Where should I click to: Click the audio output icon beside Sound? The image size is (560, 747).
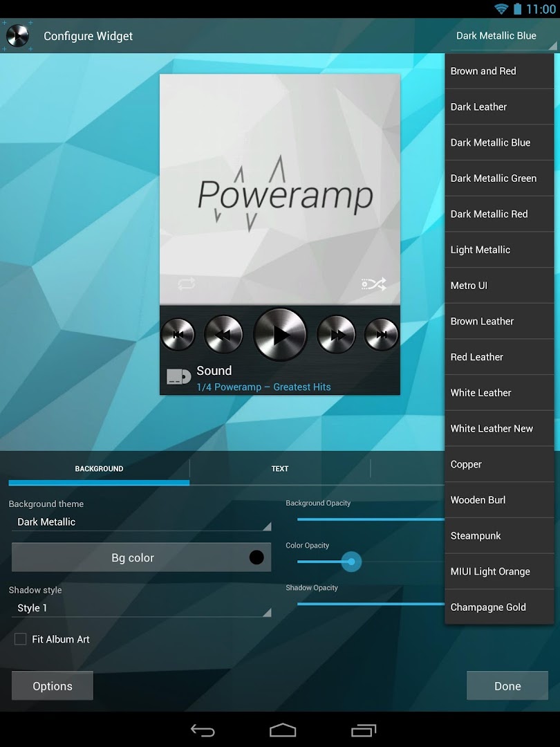click(x=178, y=376)
